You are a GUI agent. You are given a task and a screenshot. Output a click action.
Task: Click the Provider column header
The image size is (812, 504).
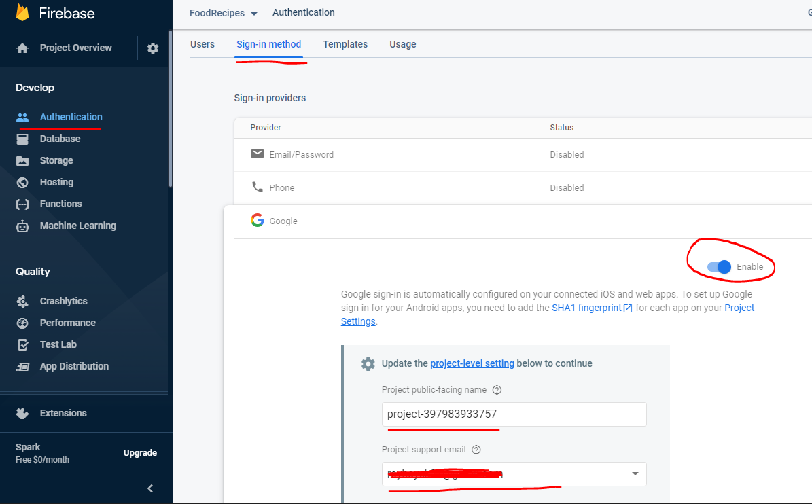266,127
